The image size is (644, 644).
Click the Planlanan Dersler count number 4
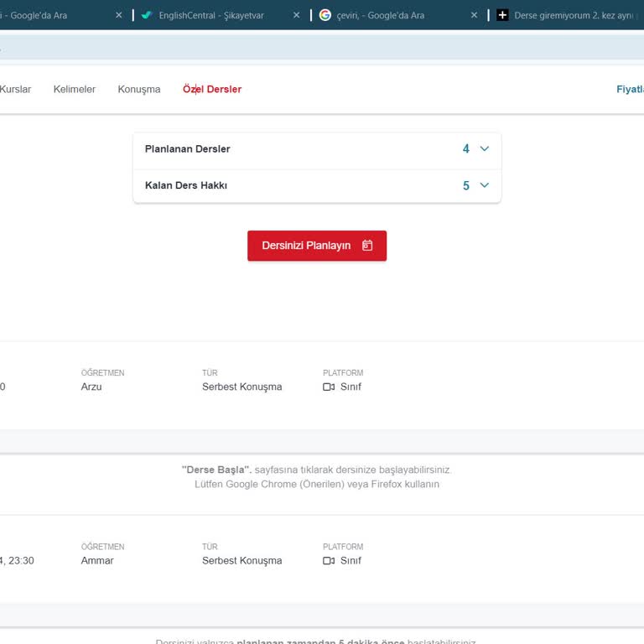465,148
